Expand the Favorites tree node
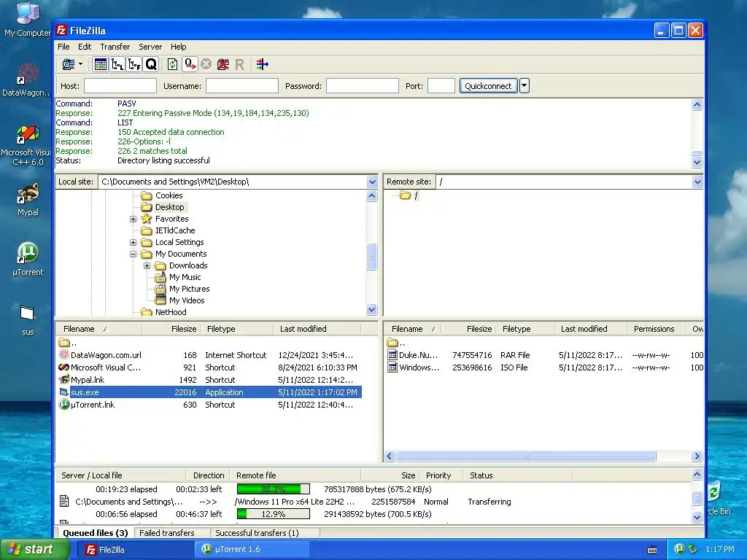The height and width of the screenshot is (560, 747). point(133,219)
